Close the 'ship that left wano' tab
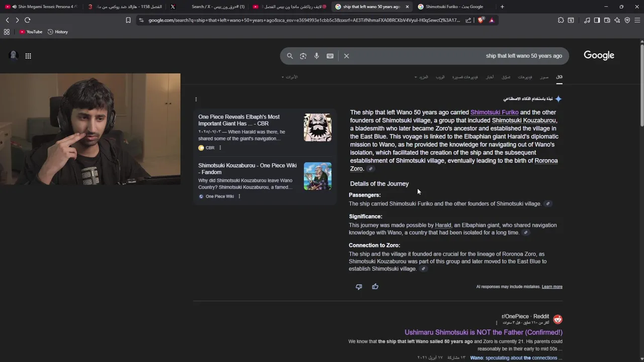The image size is (644, 362). tap(407, 7)
